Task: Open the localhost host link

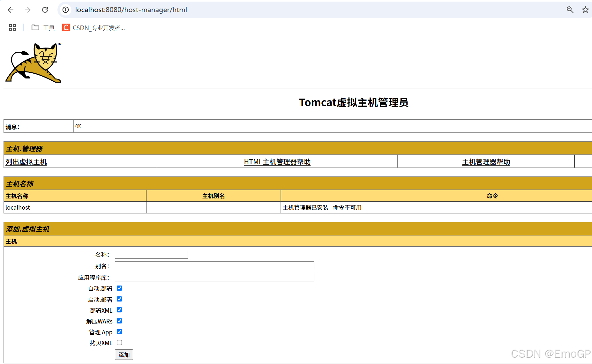Action: click(18, 207)
